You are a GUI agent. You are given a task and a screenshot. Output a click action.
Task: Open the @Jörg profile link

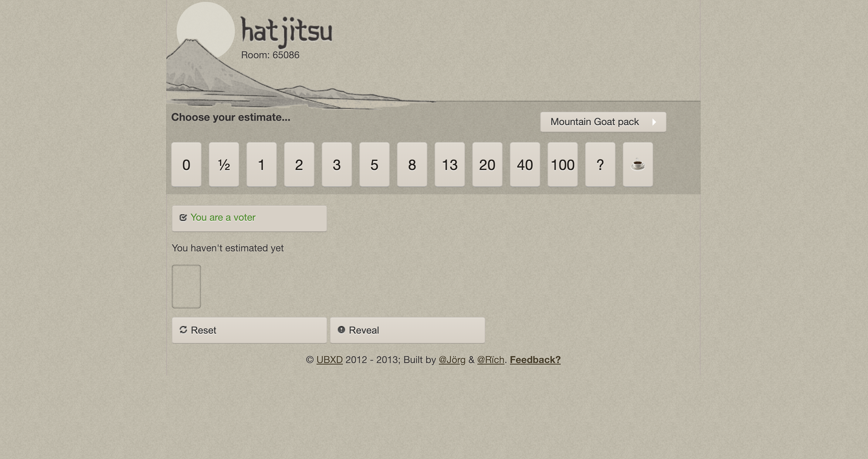[452, 360]
